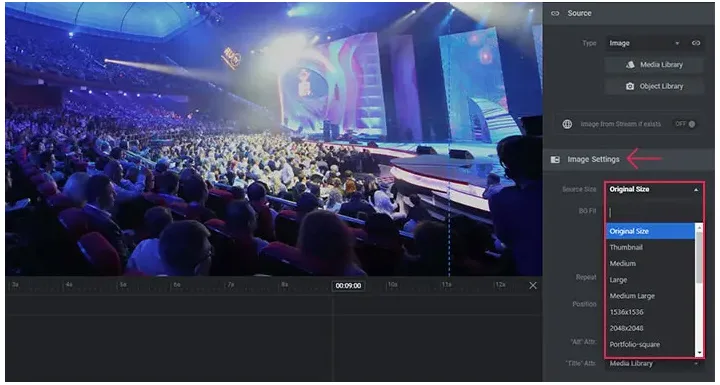Open the Media Library button
The width and height of the screenshot is (720, 385).
[x=654, y=65]
